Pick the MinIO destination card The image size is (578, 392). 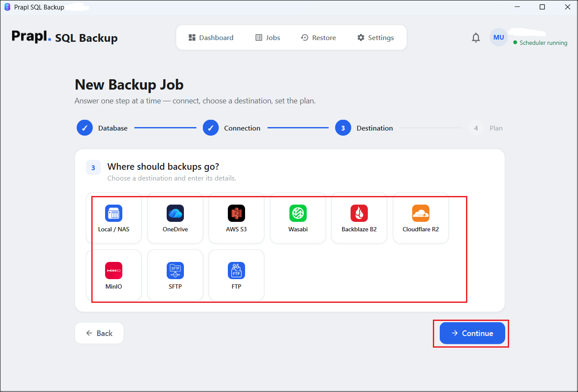[x=114, y=275]
